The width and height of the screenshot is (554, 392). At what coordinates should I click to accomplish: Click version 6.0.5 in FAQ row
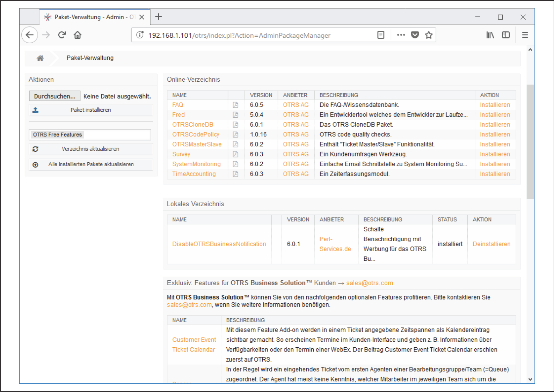256,105
